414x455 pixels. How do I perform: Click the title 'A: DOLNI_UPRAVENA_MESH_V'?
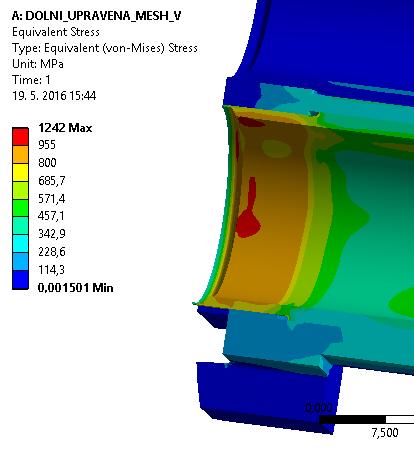[x=97, y=16]
